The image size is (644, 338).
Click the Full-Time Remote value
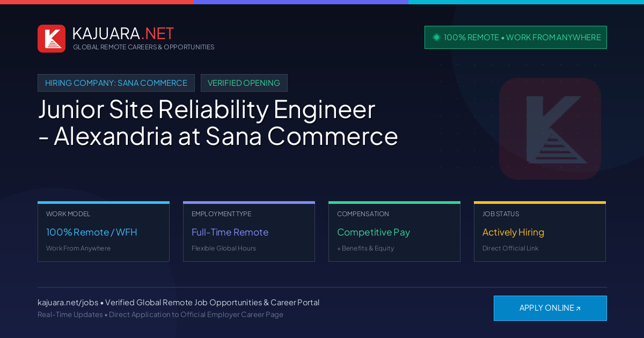(230, 232)
